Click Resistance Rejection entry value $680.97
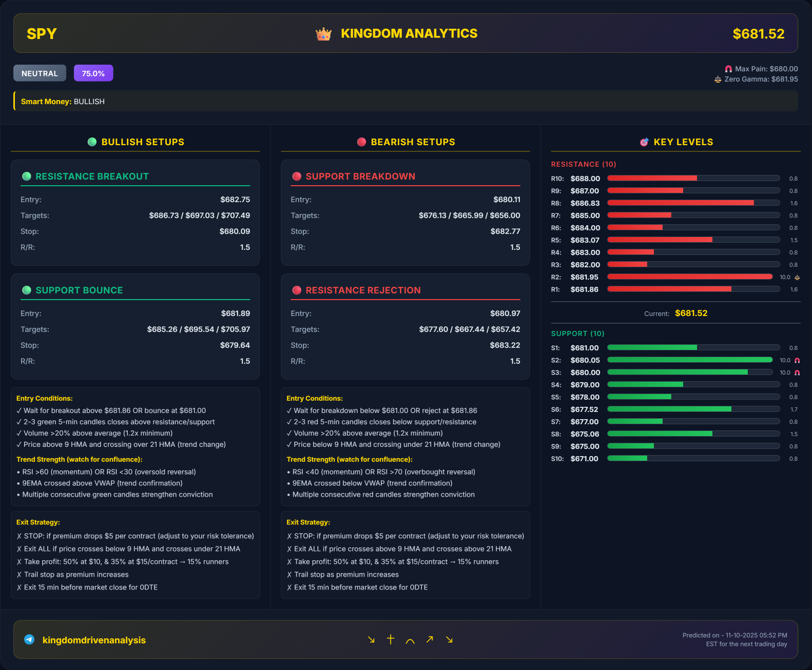 505,313
